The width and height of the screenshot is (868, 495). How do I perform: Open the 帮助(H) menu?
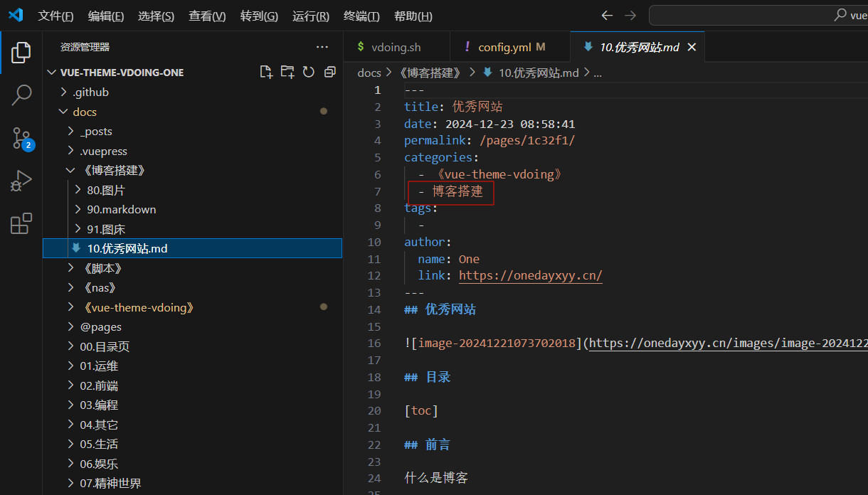coord(413,16)
